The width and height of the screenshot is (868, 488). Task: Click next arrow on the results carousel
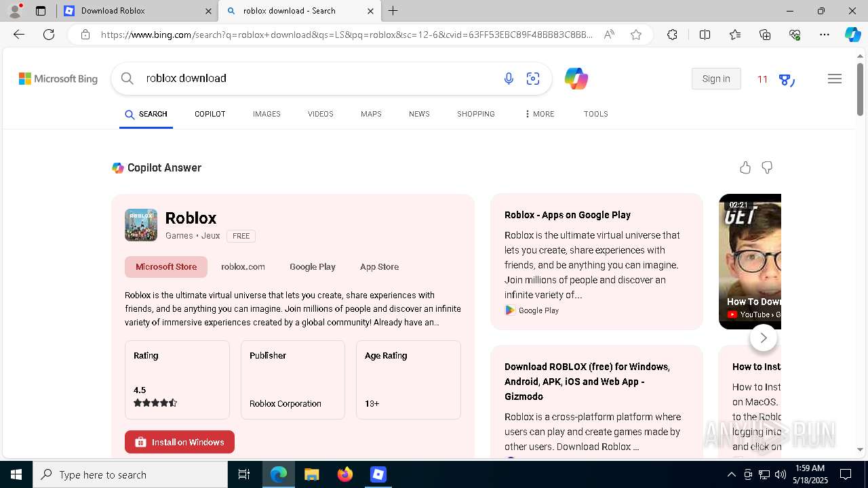click(x=764, y=338)
